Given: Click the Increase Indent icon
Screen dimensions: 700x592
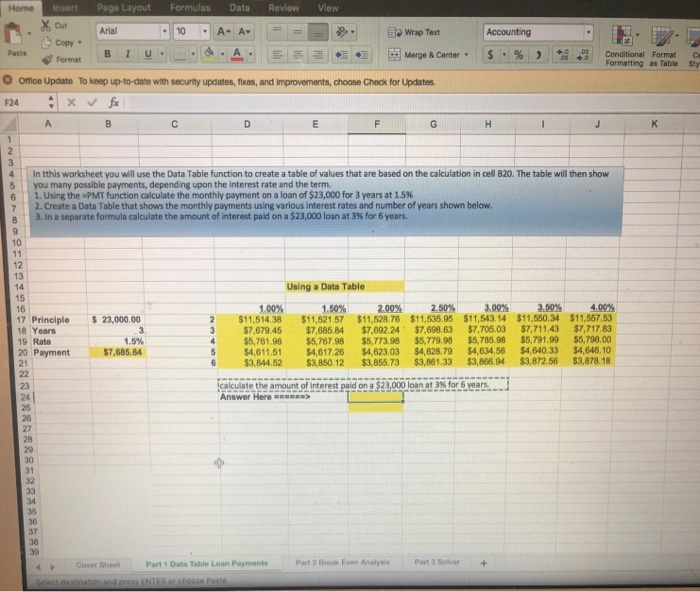Looking at the screenshot, I should (x=361, y=55).
